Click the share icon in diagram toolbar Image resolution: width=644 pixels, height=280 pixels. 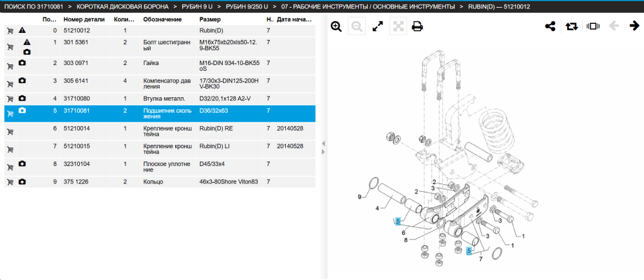point(550,26)
